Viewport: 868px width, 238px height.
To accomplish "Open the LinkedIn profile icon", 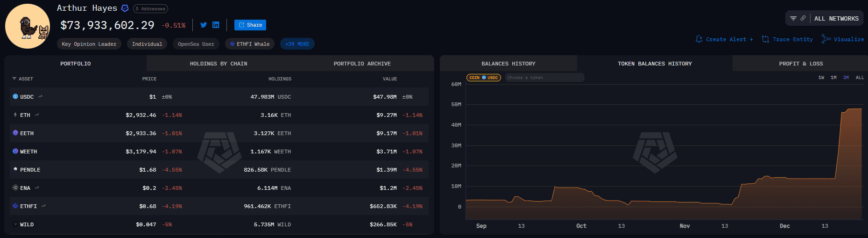I will point(216,25).
